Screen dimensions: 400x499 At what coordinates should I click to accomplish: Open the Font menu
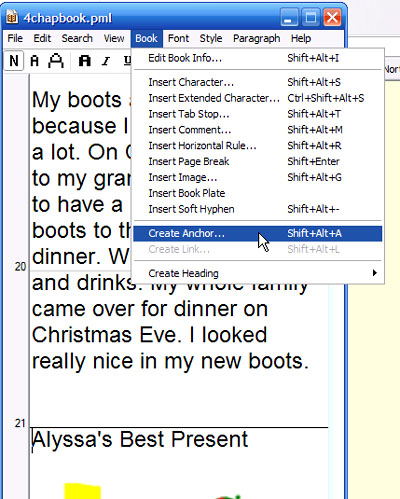pos(178,38)
